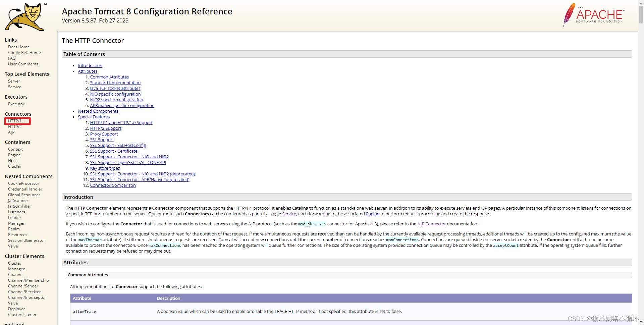Open Resources sidebar link

18,235
